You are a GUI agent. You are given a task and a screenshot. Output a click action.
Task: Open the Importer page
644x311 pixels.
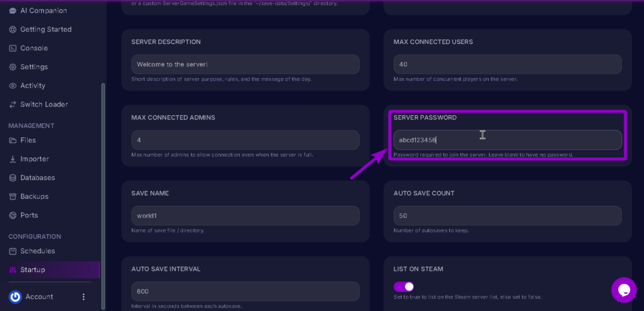(x=34, y=159)
